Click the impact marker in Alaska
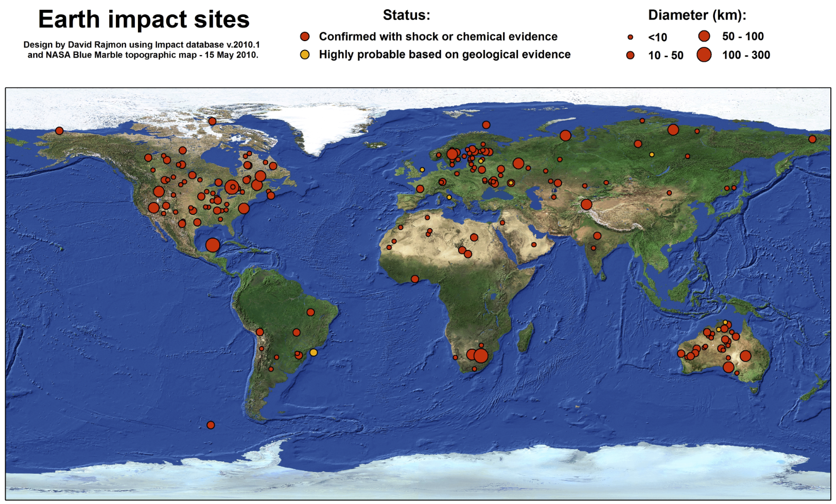This screenshot has width=836, height=504. pos(59,131)
